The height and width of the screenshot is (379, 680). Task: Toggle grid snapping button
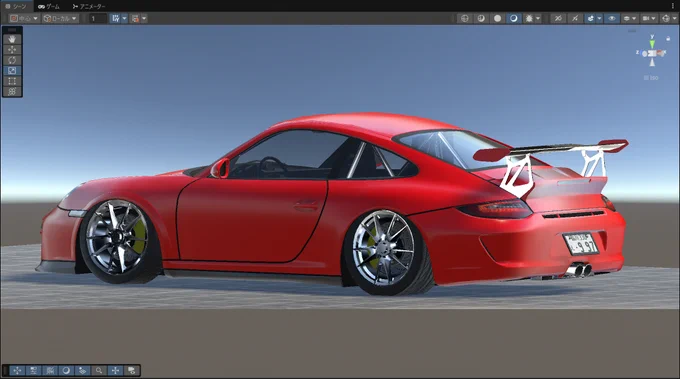click(115, 18)
